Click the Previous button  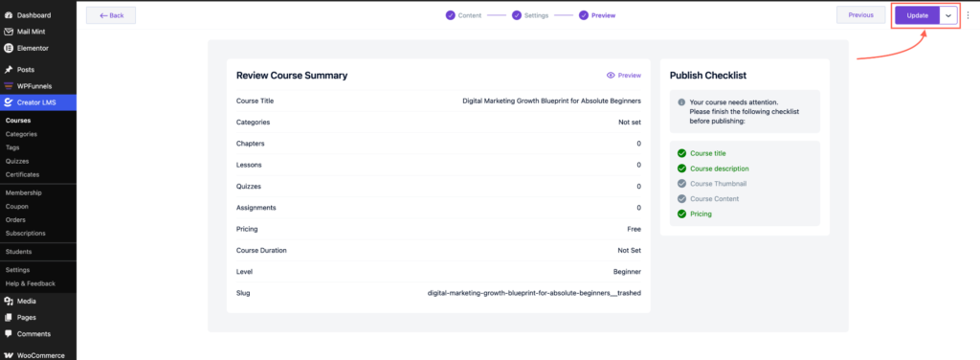[860, 15]
